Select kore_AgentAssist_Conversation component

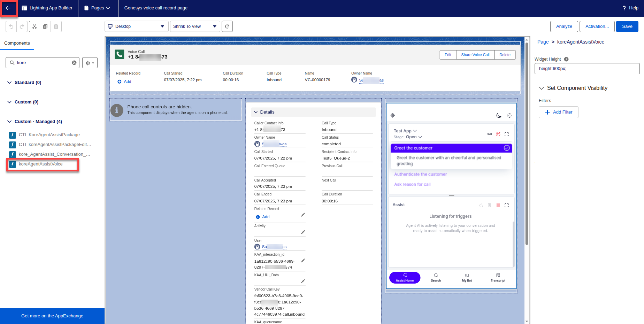pyautogui.click(x=54, y=154)
